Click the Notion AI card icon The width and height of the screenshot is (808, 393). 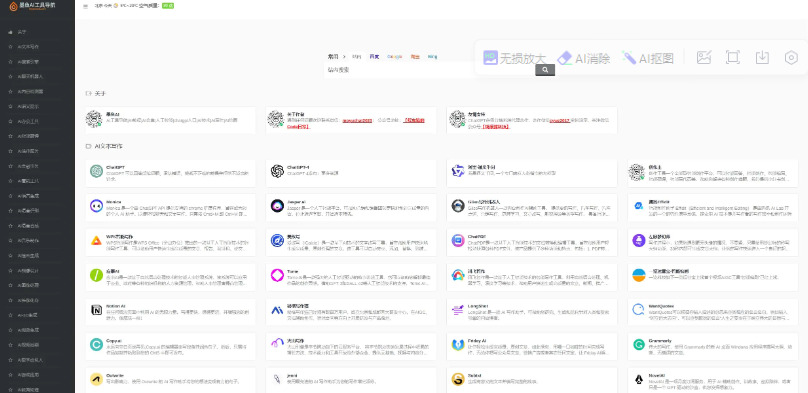(x=96, y=310)
